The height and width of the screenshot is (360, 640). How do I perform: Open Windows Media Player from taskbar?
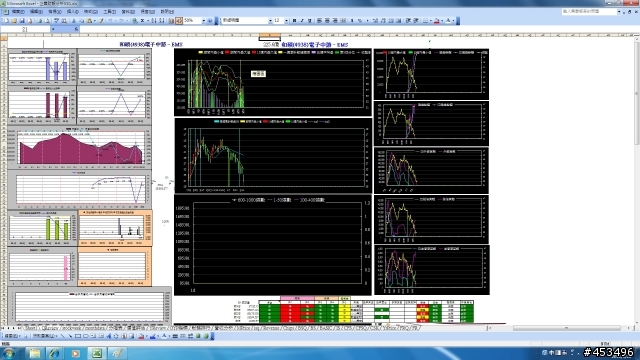pos(76,353)
